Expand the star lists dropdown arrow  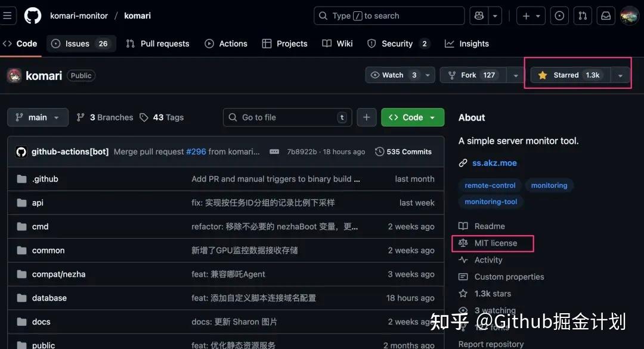621,75
